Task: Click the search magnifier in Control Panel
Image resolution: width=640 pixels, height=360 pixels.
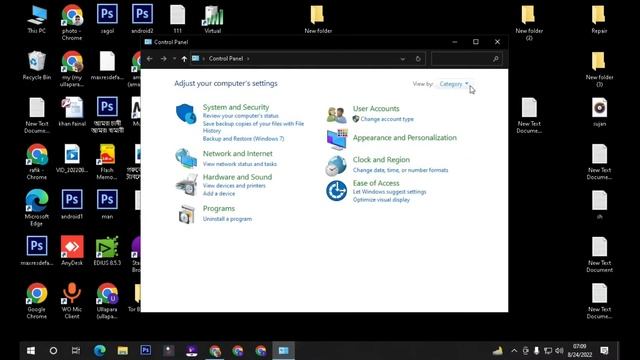Action: coord(496,59)
